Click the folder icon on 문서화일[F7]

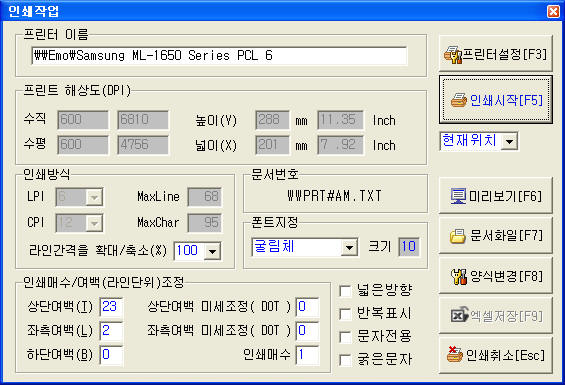pos(458,236)
